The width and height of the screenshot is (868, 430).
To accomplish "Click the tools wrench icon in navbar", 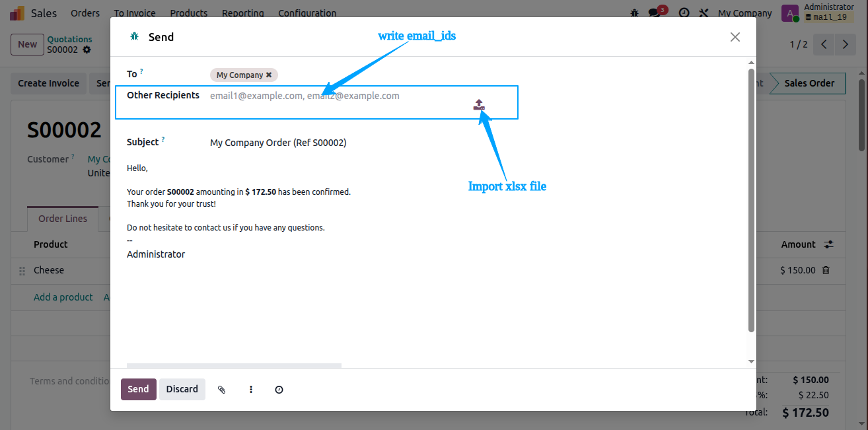I will 704,13.
